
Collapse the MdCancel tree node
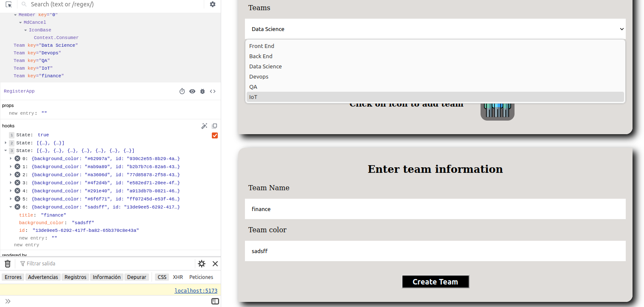tap(20, 23)
